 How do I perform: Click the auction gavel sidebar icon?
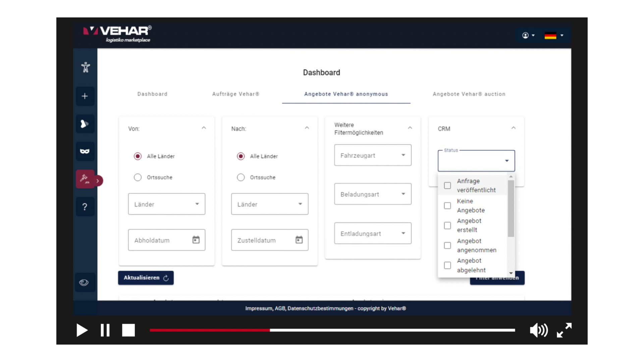pos(85,179)
